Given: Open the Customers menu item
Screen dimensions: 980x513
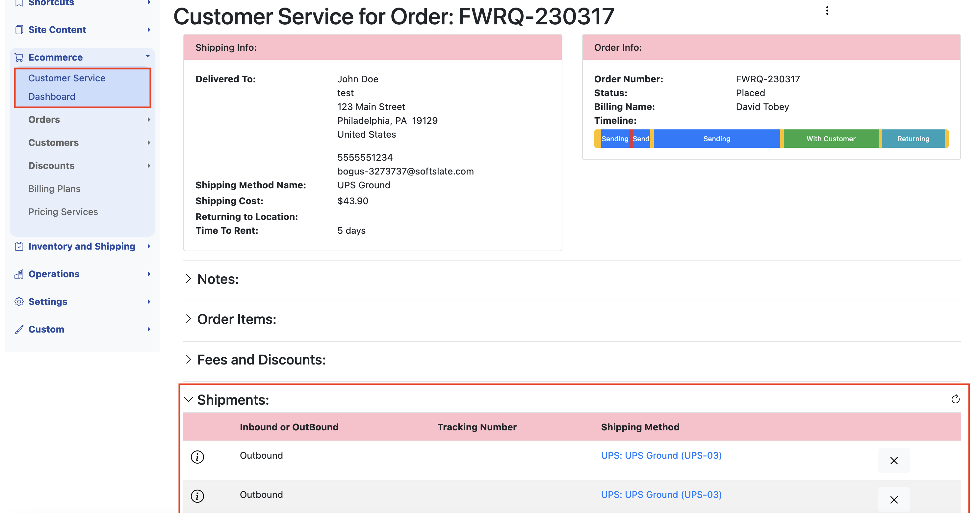Looking at the screenshot, I should (x=53, y=143).
